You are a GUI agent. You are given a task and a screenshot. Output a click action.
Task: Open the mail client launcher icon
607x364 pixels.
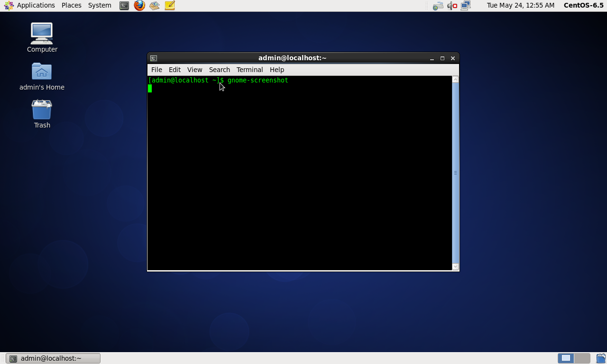155,6
